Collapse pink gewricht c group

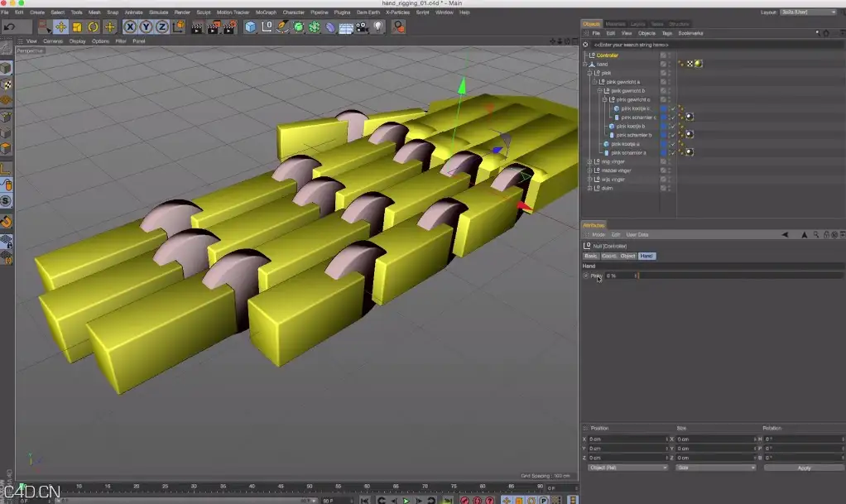(604, 99)
